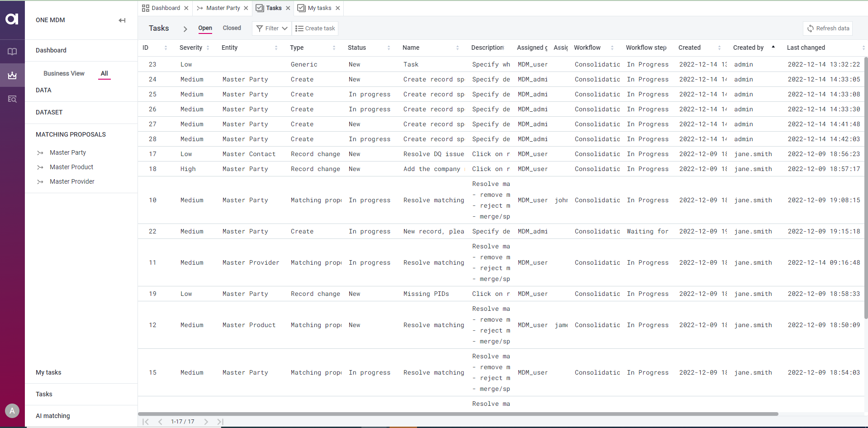Select the crown MDM icon in sidebar
The width and height of the screenshot is (868, 428).
(12, 75)
